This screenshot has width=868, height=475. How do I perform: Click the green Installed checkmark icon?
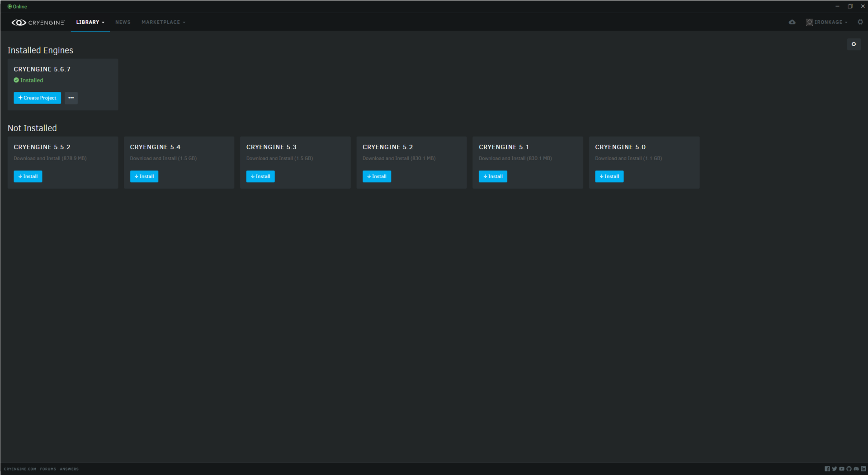point(16,80)
